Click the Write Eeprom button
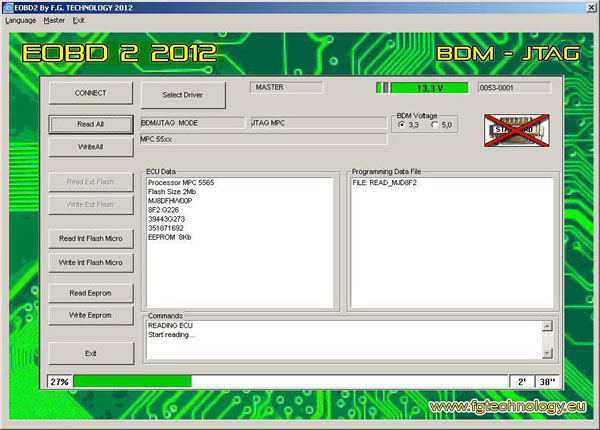Screen dimensions: 600x430 [x=91, y=315]
